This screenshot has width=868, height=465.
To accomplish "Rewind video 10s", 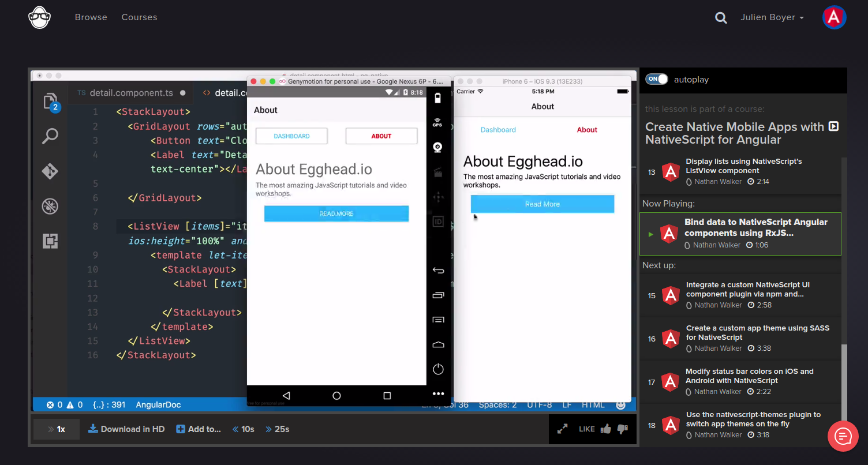I will [x=244, y=429].
